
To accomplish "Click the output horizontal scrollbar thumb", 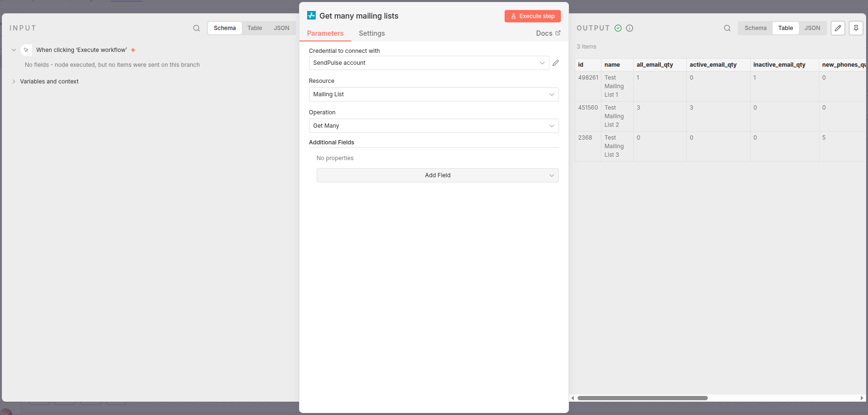I will [642, 398].
